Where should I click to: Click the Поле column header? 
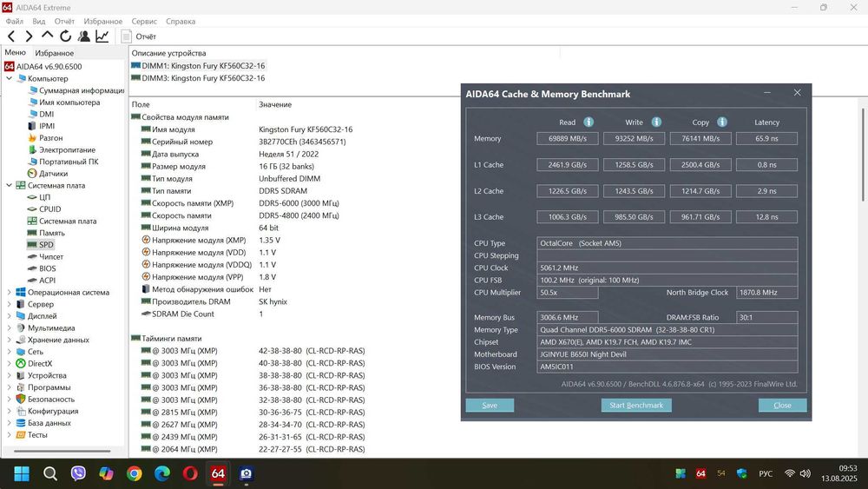(141, 104)
